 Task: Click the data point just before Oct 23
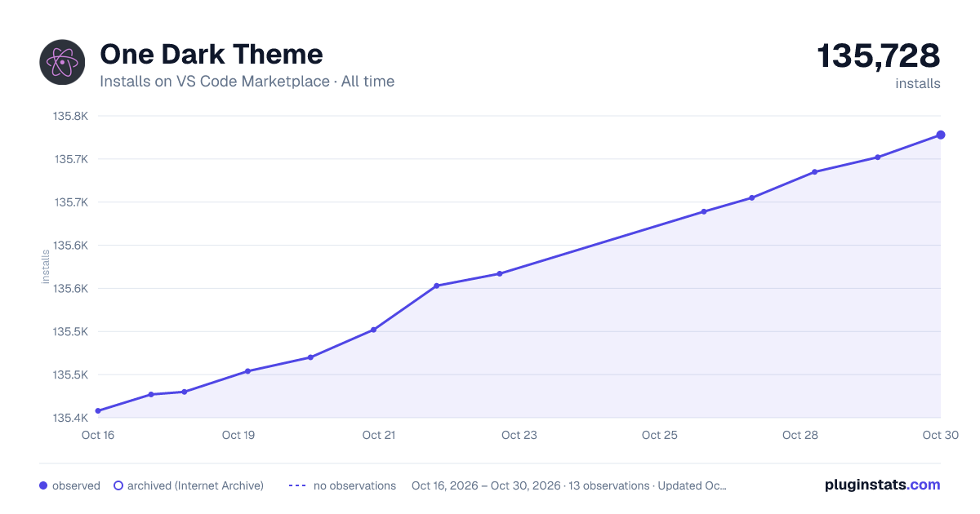click(x=500, y=273)
